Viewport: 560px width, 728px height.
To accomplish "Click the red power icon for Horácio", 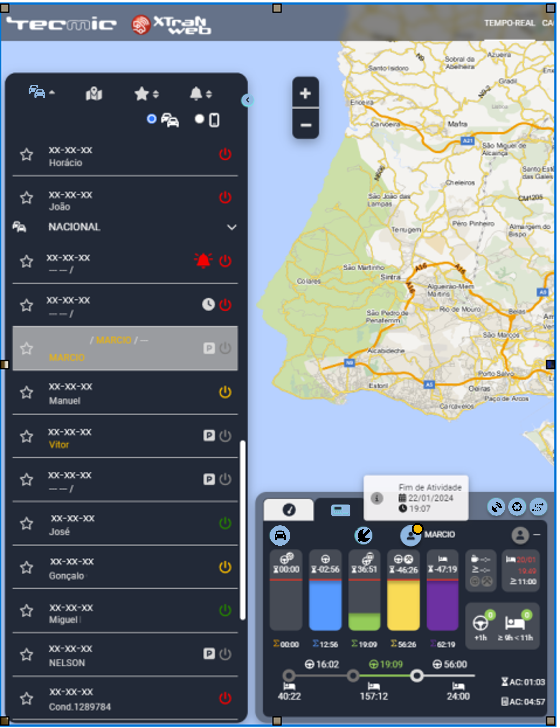I will pyautogui.click(x=225, y=154).
